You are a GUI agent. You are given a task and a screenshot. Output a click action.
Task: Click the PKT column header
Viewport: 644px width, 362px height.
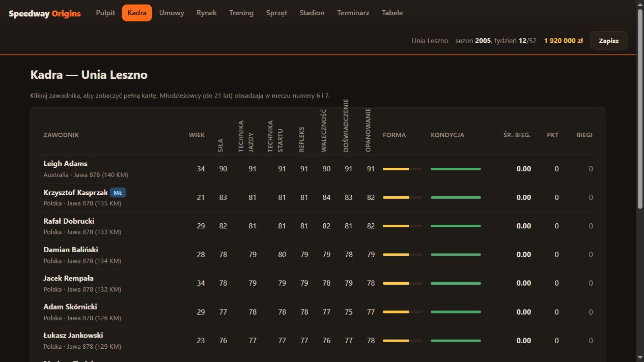click(x=552, y=135)
